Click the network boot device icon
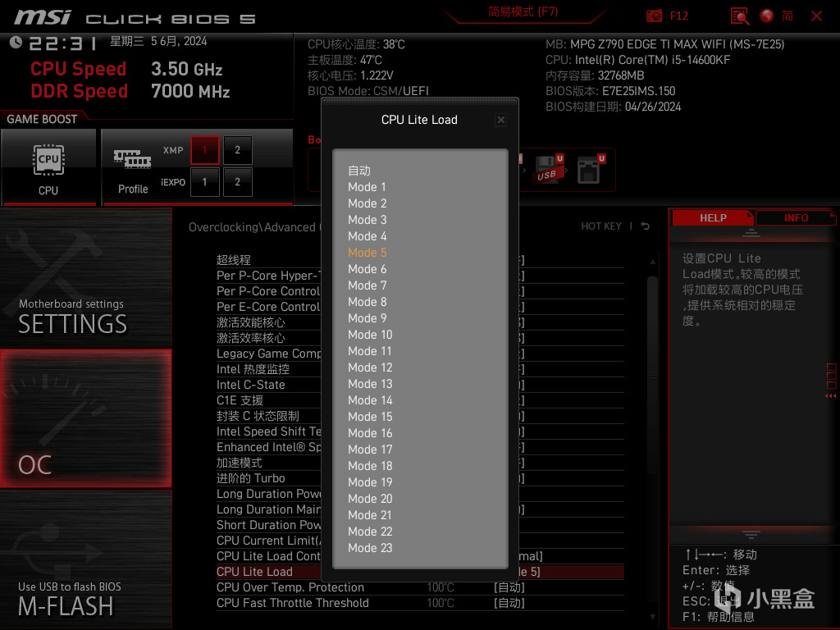This screenshot has width=840, height=630. click(x=591, y=170)
